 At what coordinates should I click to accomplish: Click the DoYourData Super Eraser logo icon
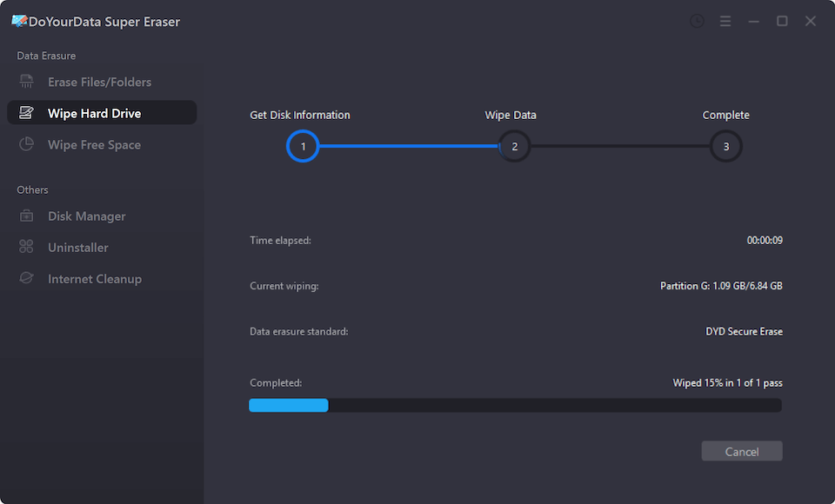click(19, 21)
